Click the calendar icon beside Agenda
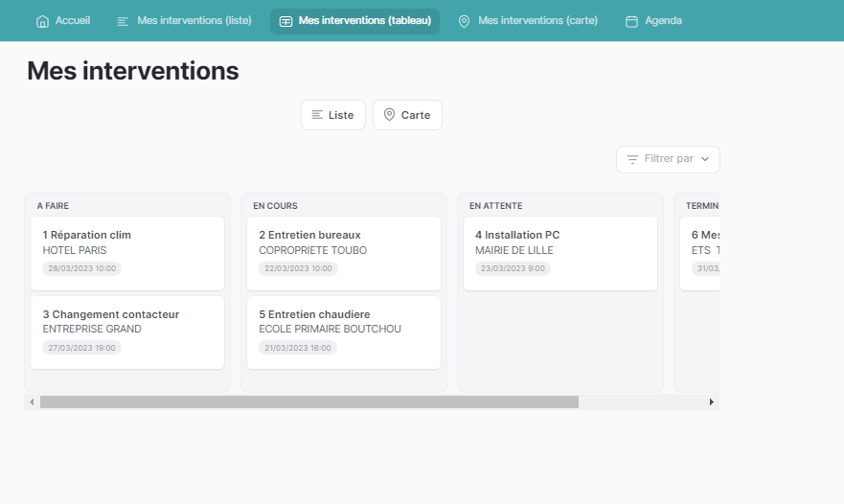844x504 pixels. [x=631, y=21]
